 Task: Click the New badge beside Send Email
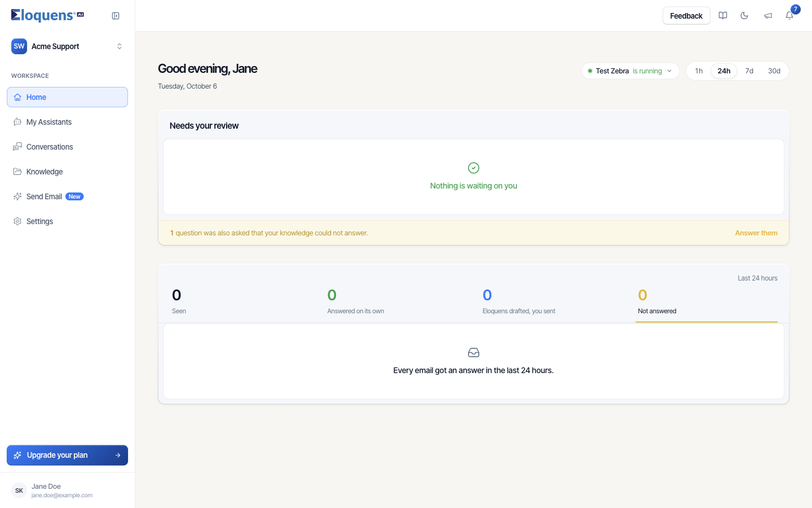pyautogui.click(x=74, y=196)
